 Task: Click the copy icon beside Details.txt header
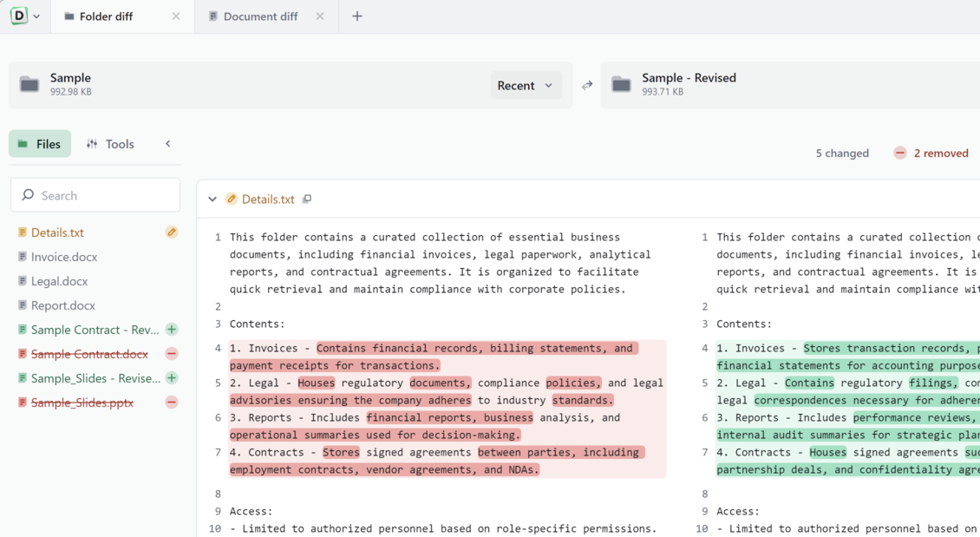(307, 200)
